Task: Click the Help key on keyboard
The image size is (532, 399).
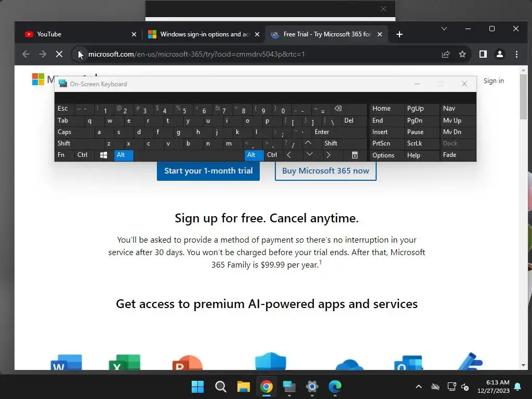Action: pyautogui.click(x=421, y=155)
